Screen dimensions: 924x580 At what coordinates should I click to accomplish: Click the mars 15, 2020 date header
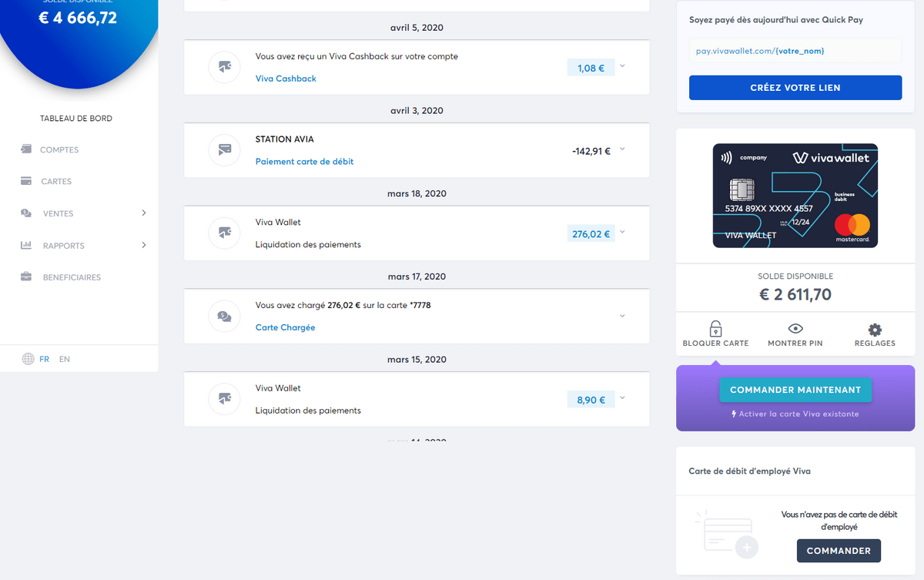point(417,360)
